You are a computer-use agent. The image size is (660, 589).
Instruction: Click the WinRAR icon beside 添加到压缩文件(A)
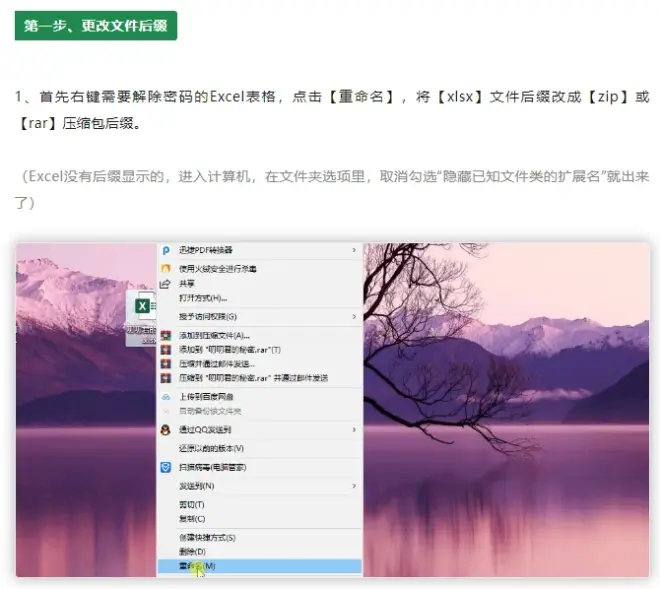pyautogui.click(x=167, y=336)
